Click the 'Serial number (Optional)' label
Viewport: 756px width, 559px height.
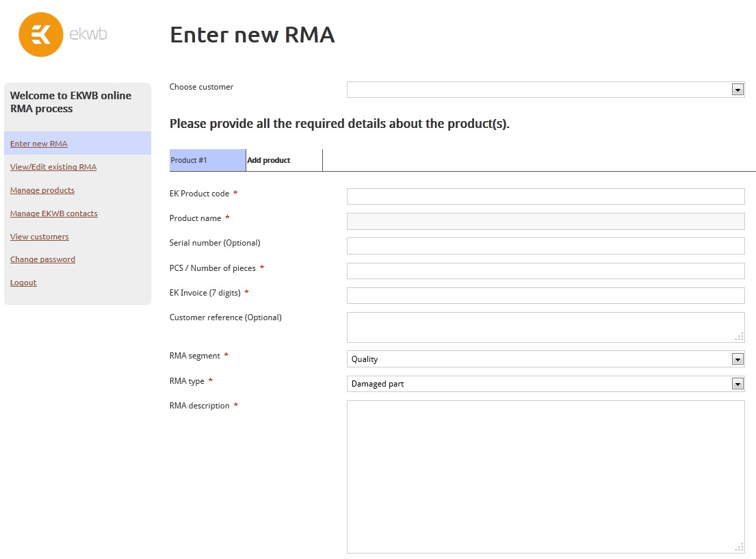pos(215,243)
